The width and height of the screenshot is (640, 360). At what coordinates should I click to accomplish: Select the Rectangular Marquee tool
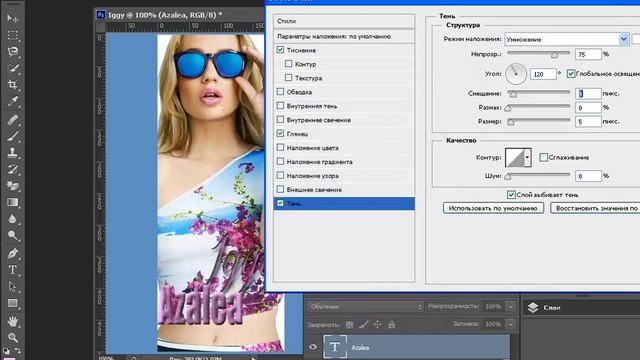[13, 36]
